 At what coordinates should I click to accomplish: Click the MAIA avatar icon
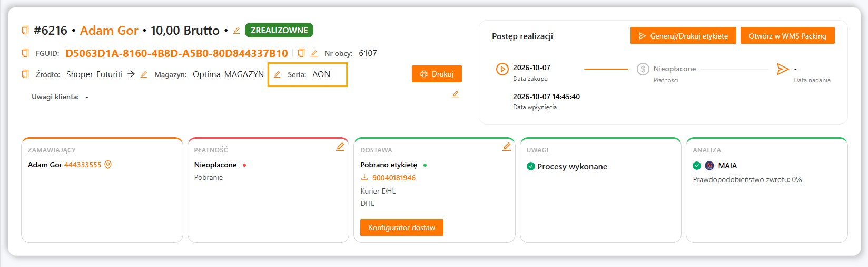(x=709, y=166)
